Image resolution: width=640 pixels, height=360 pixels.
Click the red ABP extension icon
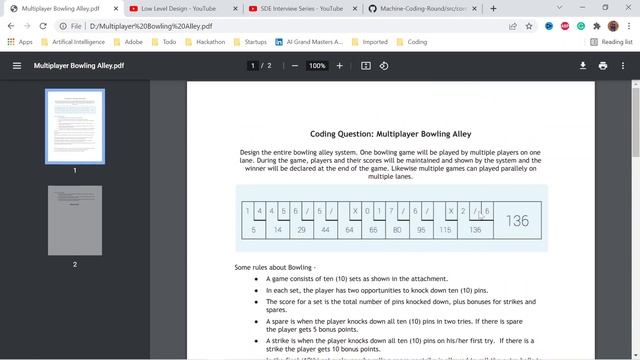click(x=565, y=26)
